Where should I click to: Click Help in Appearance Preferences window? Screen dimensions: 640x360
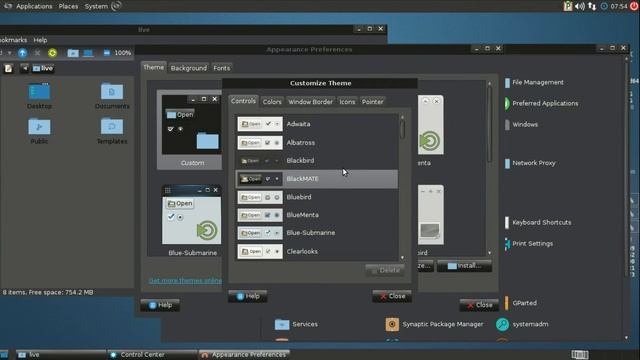[x=160, y=305]
